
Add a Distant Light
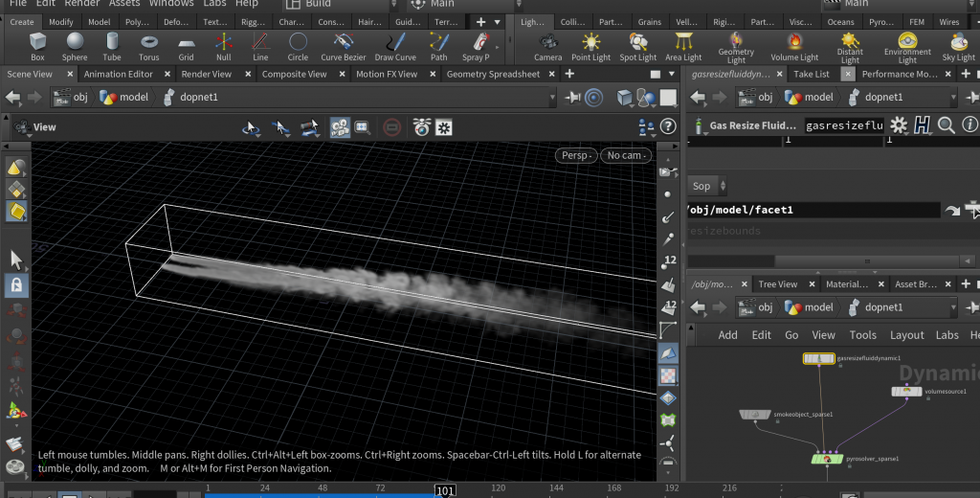[850, 48]
